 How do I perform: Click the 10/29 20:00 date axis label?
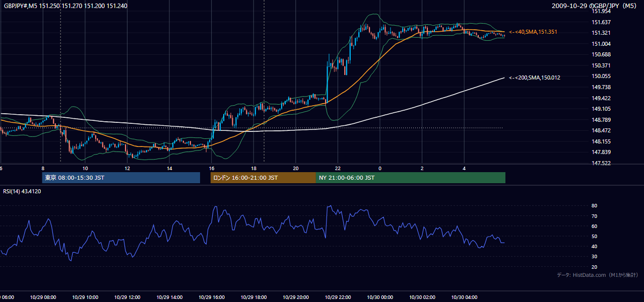coord(296,297)
